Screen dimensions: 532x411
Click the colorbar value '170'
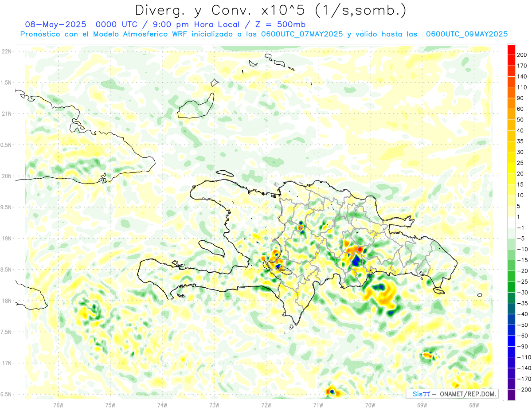pos(522,66)
